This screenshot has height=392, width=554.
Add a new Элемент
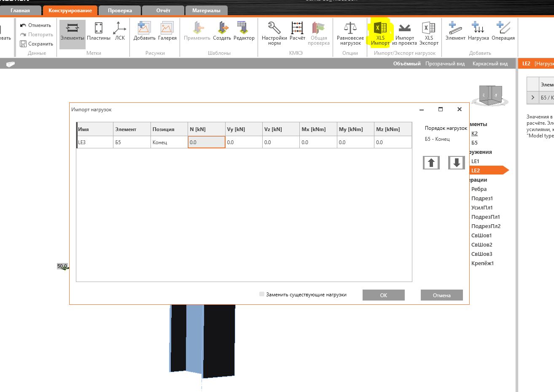(x=455, y=31)
